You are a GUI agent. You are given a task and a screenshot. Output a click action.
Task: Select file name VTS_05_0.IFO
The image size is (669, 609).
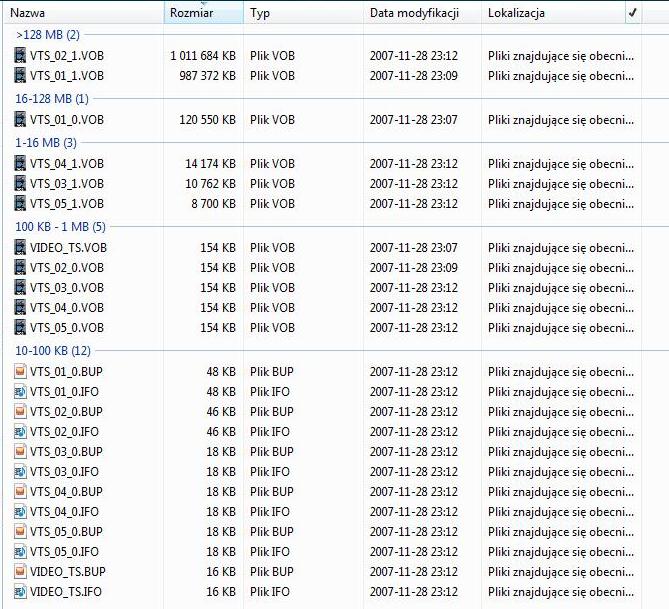(64, 552)
